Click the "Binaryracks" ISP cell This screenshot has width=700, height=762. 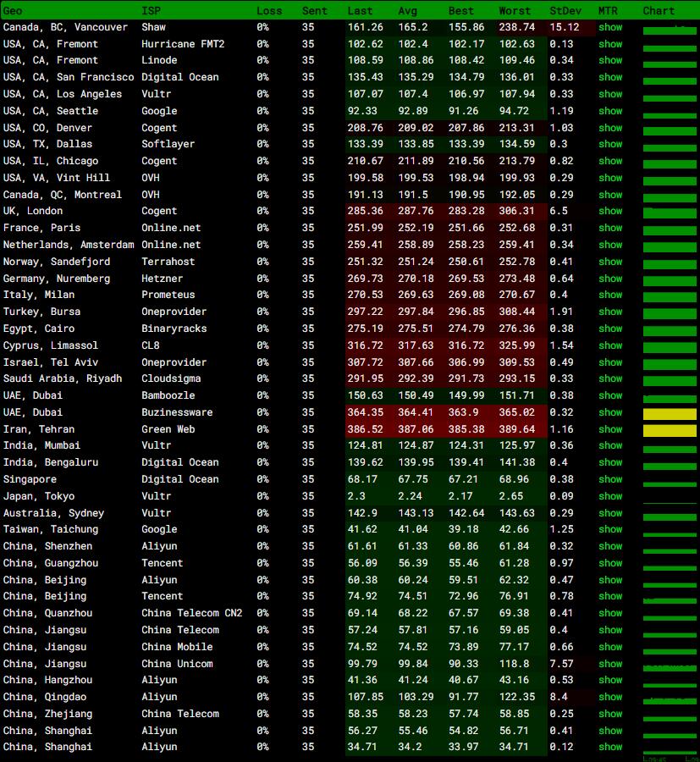(x=174, y=329)
